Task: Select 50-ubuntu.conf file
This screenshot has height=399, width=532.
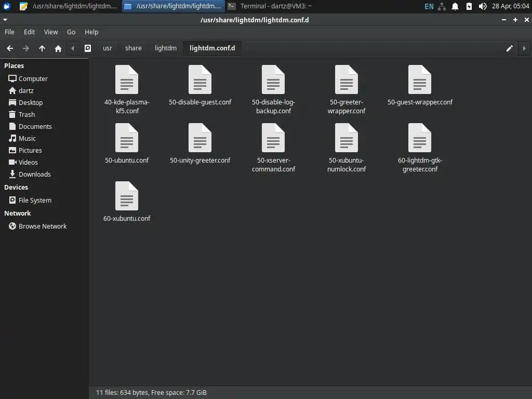Action: click(x=127, y=144)
